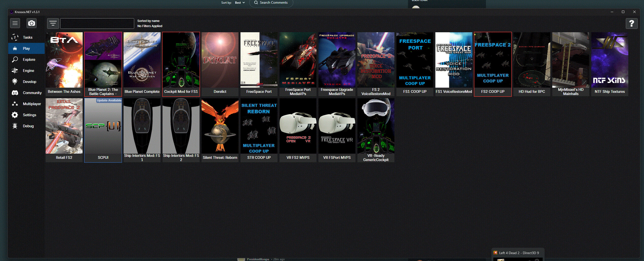The height and width of the screenshot is (261, 644).
Task: Select the FreeSpace Port MediaVPs card
Action: pyautogui.click(x=298, y=64)
